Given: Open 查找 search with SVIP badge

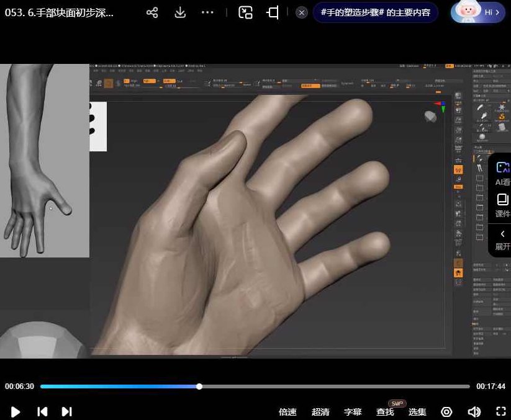Looking at the screenshot, I should tap(385, 411).
